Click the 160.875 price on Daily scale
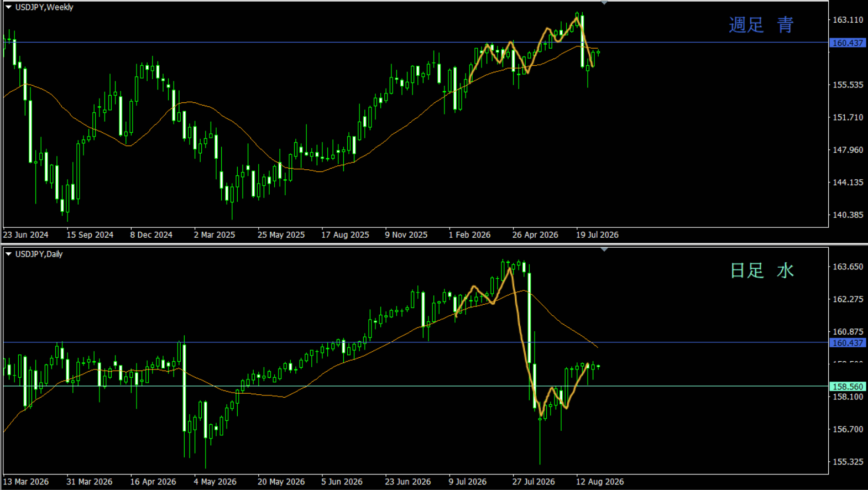Viewport: 868px width, 490px height. [848, 332]
